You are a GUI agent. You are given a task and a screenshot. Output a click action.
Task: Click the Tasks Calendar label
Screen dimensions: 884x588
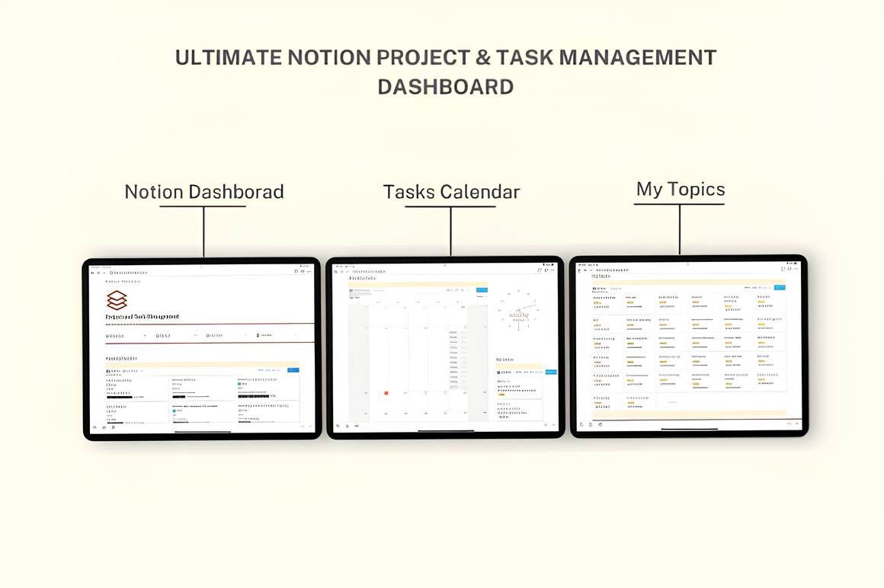pos(451,192)
